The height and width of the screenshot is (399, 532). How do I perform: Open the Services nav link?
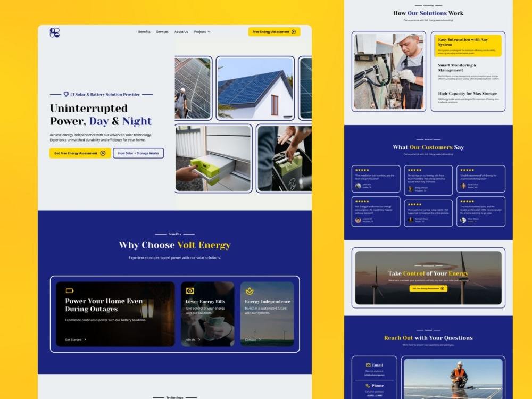tap(162, 32)
